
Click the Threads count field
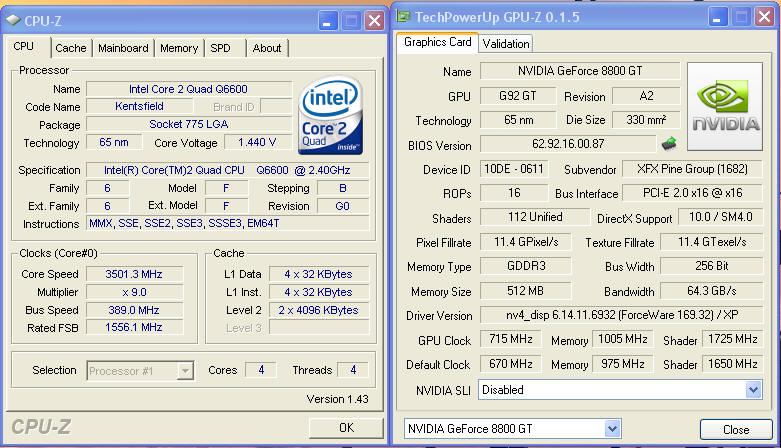click(353, 370)
